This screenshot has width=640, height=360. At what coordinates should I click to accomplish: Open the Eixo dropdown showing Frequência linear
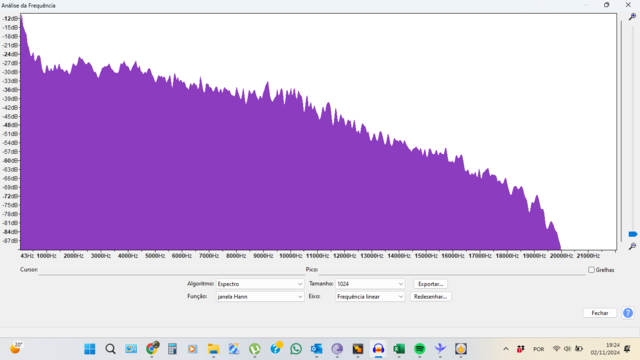click(370, 297)
